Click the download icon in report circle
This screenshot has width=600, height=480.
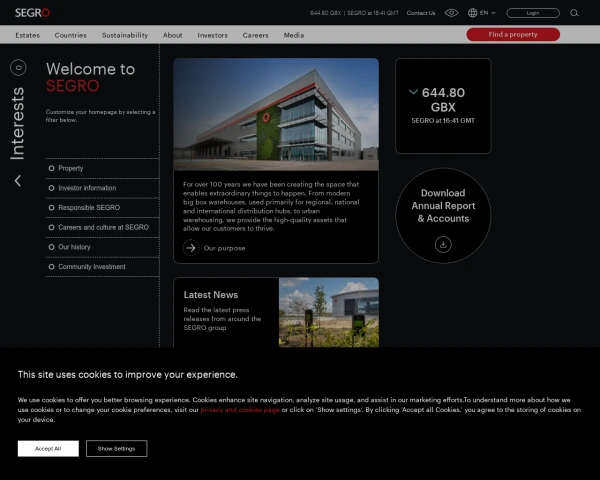pyautogui.click(x=443, y=244)
